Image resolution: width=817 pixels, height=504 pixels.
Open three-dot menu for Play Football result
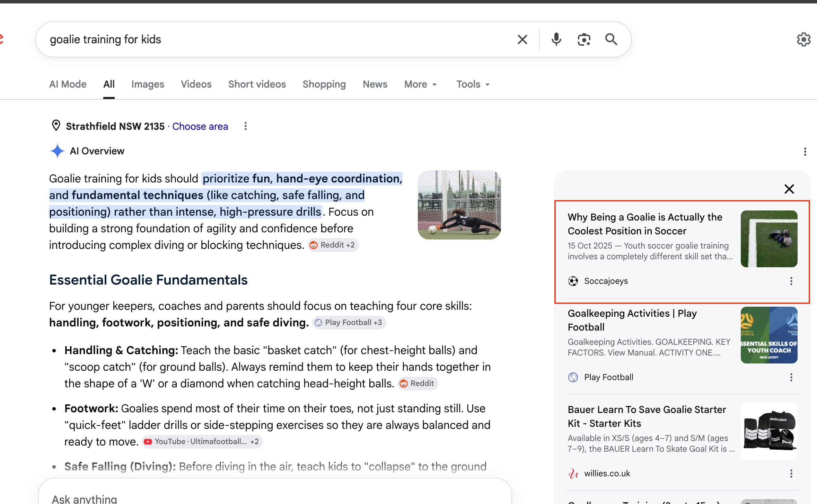[791, 377]
